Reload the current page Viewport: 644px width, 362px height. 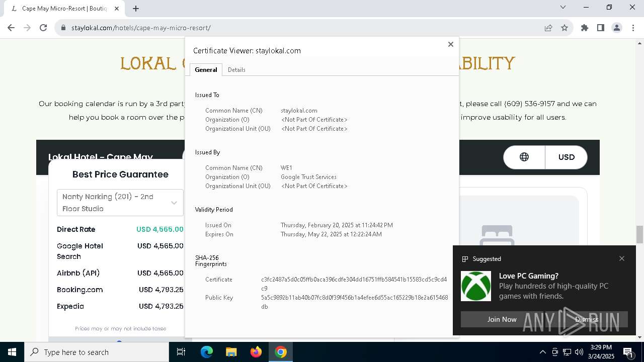pos(43,28)
